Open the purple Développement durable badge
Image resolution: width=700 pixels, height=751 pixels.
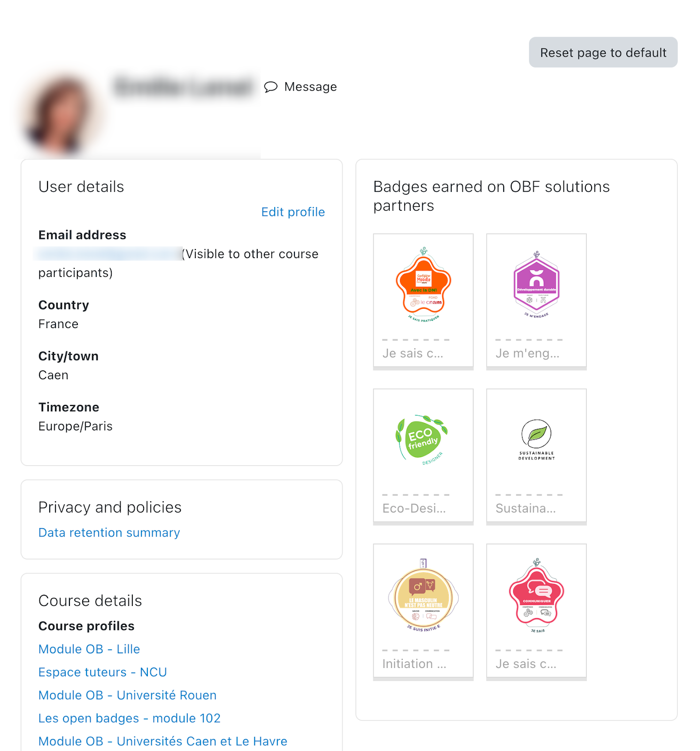click(536, 285)
